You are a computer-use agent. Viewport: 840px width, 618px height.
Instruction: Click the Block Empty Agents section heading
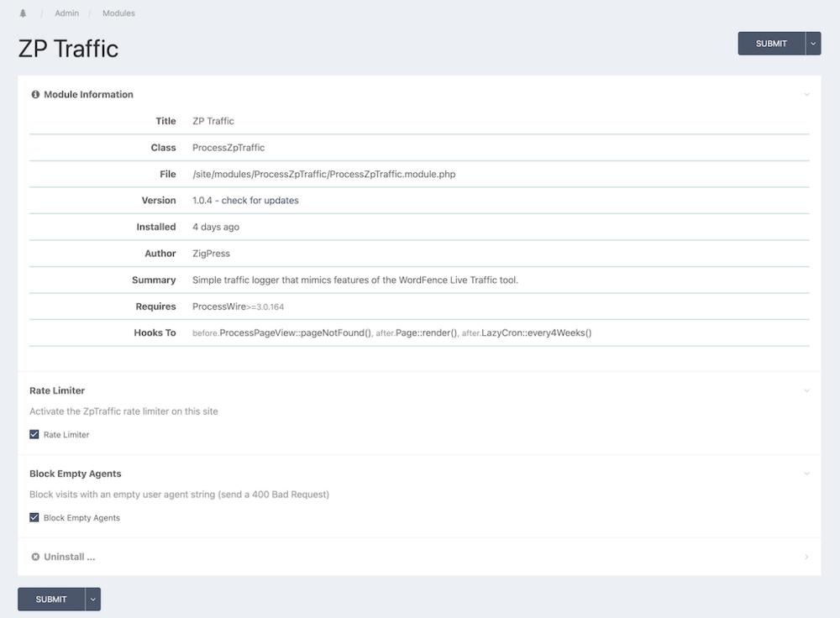(76, 474)
